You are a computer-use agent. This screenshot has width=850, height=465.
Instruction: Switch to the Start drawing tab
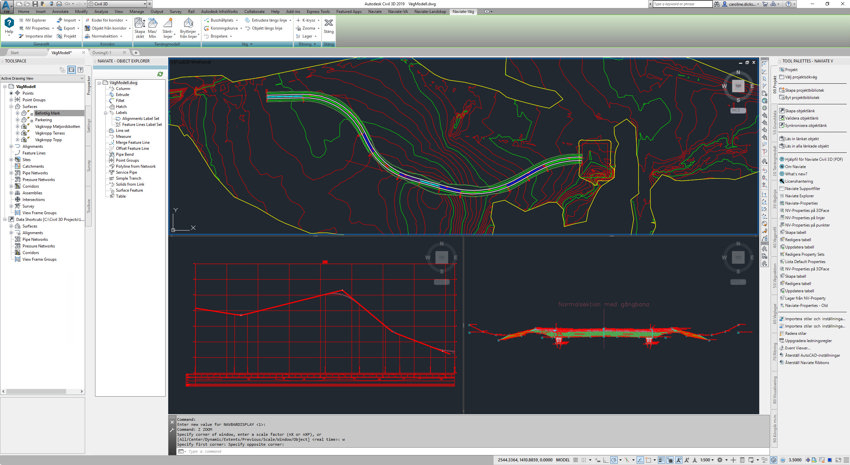point(15,53)
